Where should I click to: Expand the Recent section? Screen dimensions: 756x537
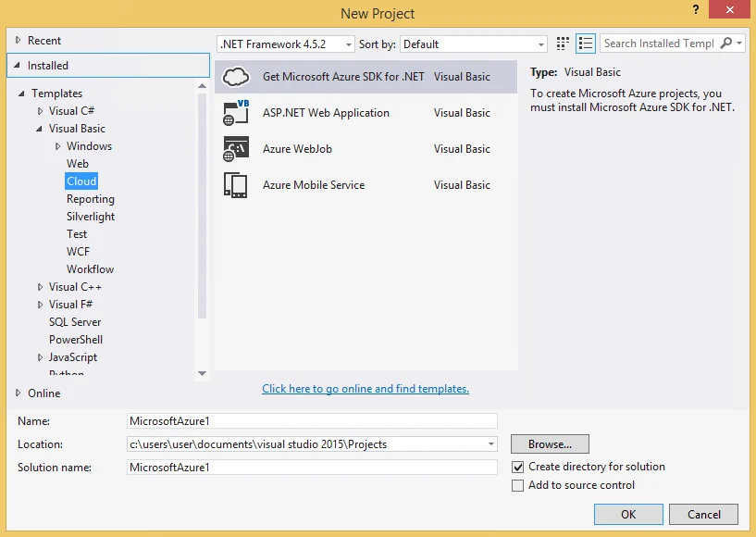coord(18,40)
